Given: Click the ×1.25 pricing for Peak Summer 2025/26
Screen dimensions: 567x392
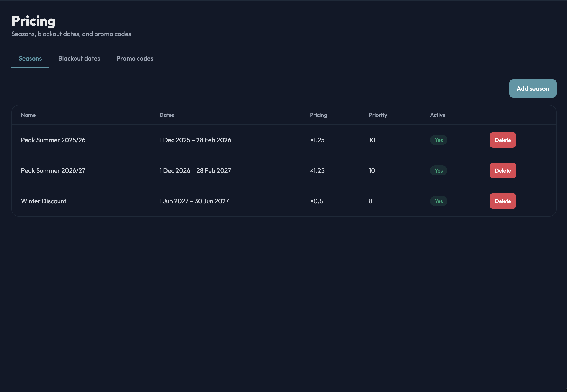Looking at the screenshot, I should click(x=317, y=140).
